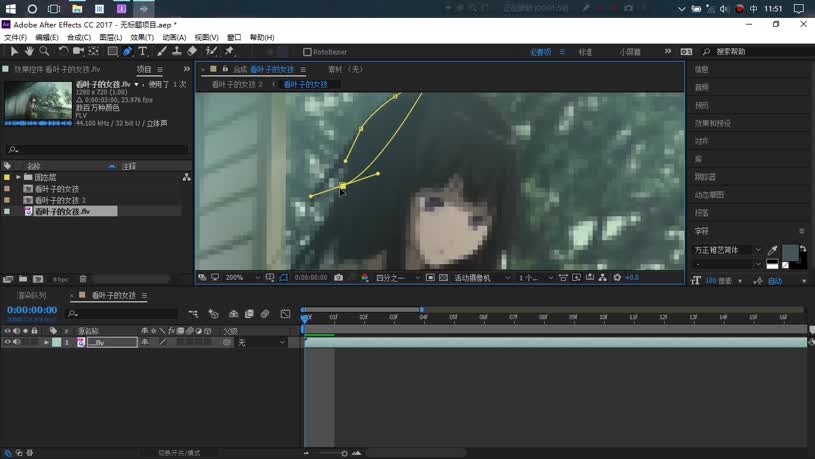Select the Pen tool
815x459 pixels.
127,51
